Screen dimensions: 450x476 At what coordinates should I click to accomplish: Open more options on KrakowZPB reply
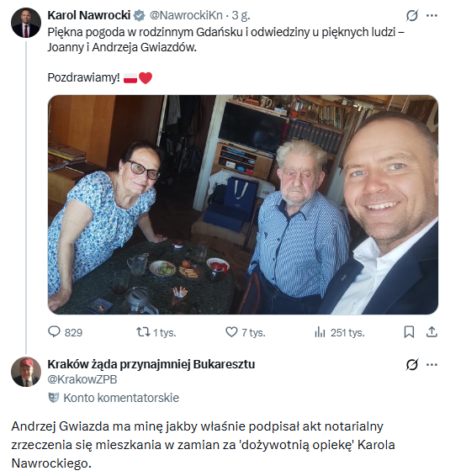[x=431, y=364]
